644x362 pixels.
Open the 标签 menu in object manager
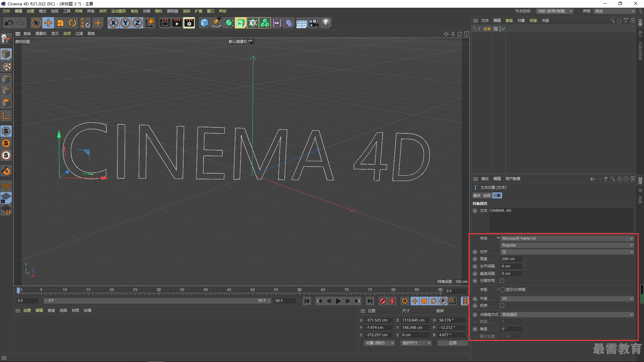[x=533, y=21]
